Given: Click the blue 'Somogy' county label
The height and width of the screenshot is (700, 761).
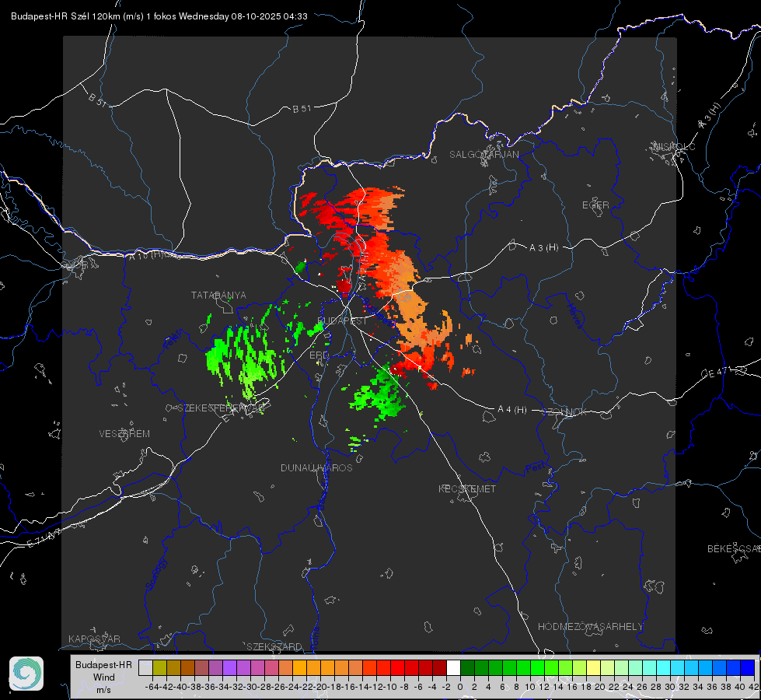Looking at the screenshot, I should [x=157, y=573].
